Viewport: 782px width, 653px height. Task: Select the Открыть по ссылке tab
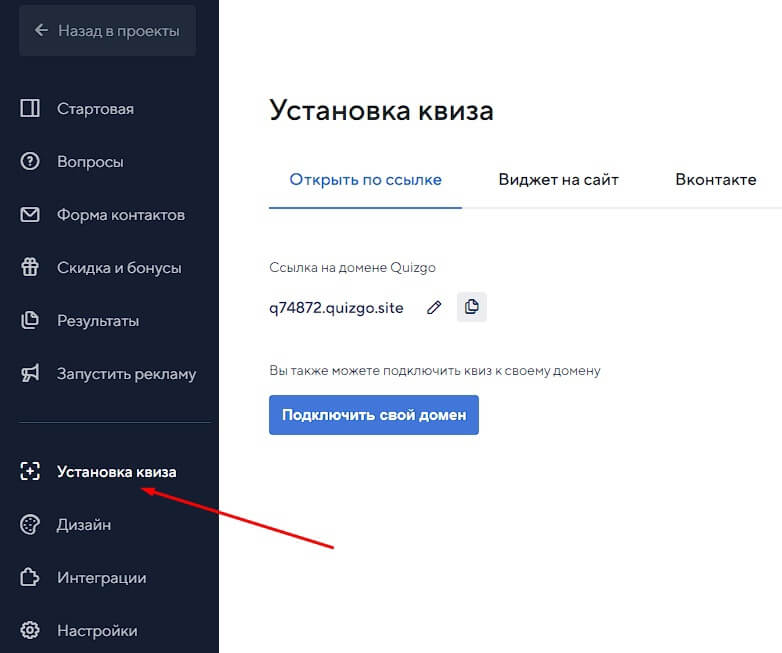coord(365,180)
